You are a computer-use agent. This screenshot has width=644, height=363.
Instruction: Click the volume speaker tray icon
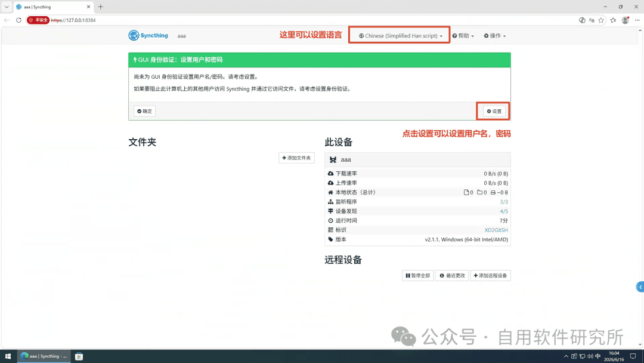coord(590,356)
